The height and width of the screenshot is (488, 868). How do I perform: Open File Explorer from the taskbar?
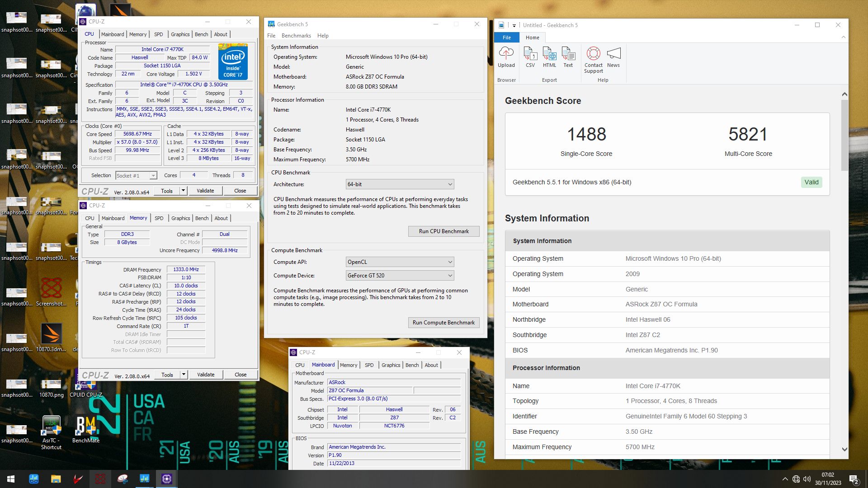click(x=56, y=479)
